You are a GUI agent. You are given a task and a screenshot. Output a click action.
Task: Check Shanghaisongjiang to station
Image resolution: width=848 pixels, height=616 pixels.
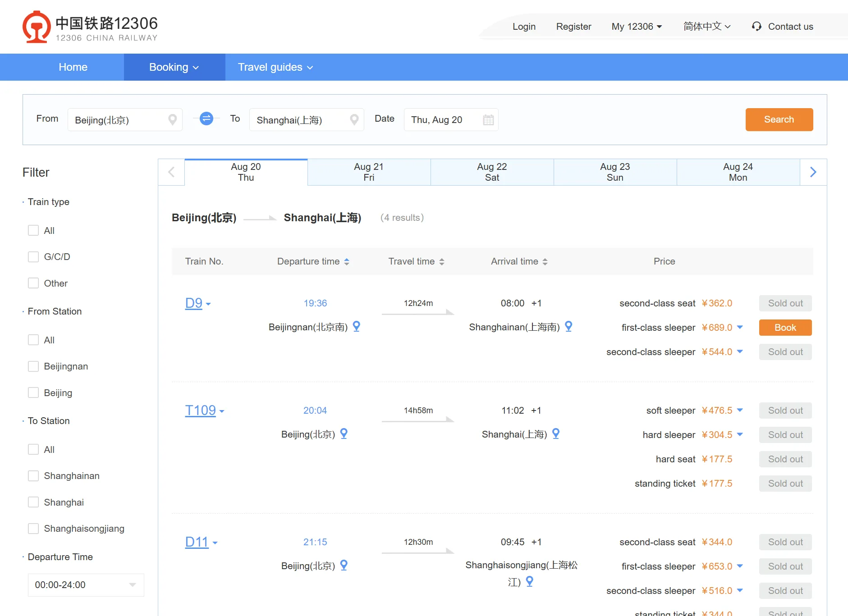pos(33,528)
